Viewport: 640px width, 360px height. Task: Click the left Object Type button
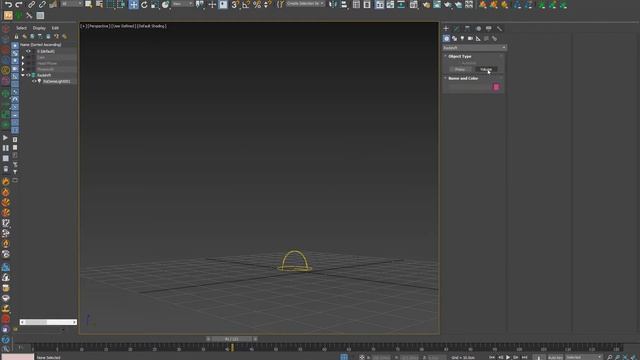point(459,69)
